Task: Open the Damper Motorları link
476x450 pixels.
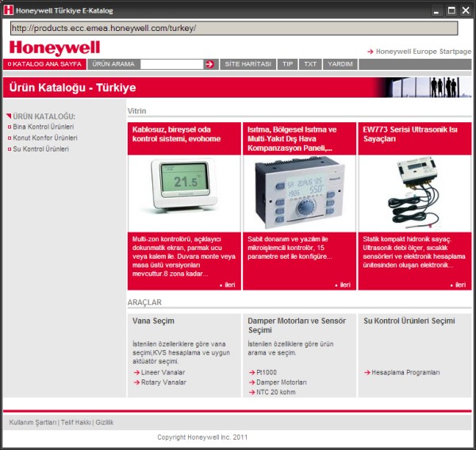Action: pyautogui.click(x=282, y=383)
